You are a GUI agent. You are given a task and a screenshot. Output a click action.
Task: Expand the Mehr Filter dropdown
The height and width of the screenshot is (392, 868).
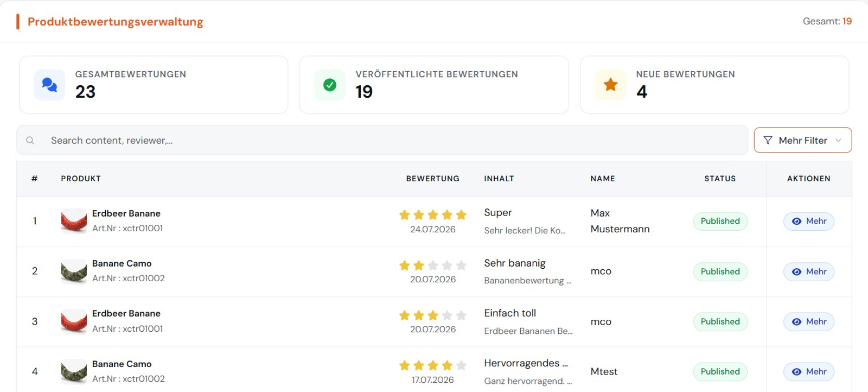803,140
